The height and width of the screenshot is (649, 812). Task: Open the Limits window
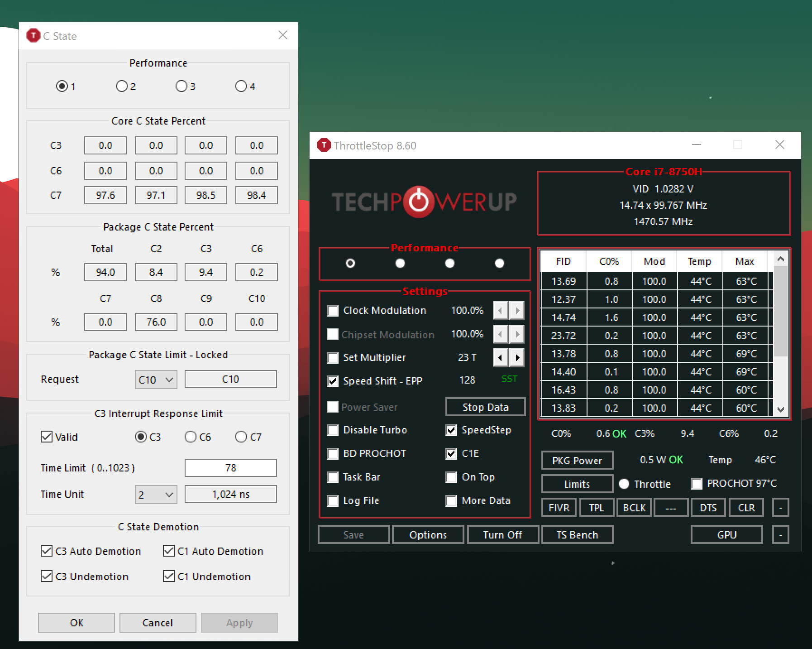pyautogui.click(x=577, y=484)
